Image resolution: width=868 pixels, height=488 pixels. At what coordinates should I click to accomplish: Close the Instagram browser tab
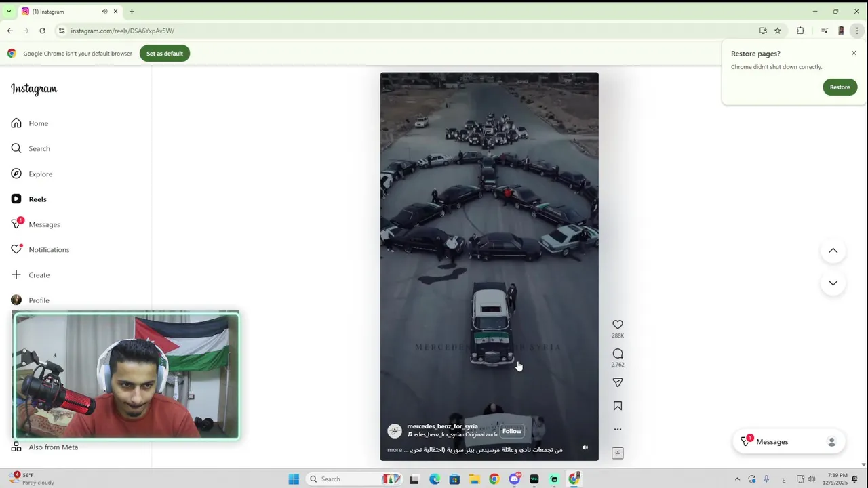[115, 12]
